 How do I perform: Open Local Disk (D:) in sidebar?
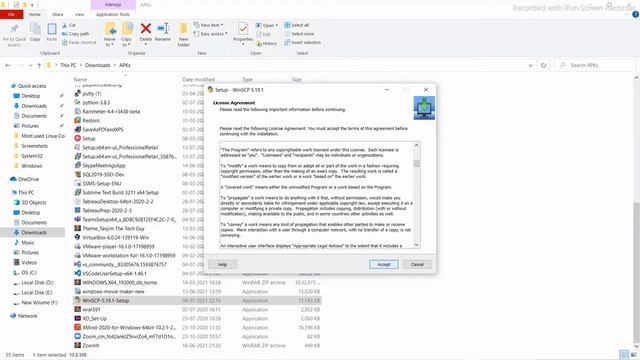pyautogui.click(x=37, y=282)
